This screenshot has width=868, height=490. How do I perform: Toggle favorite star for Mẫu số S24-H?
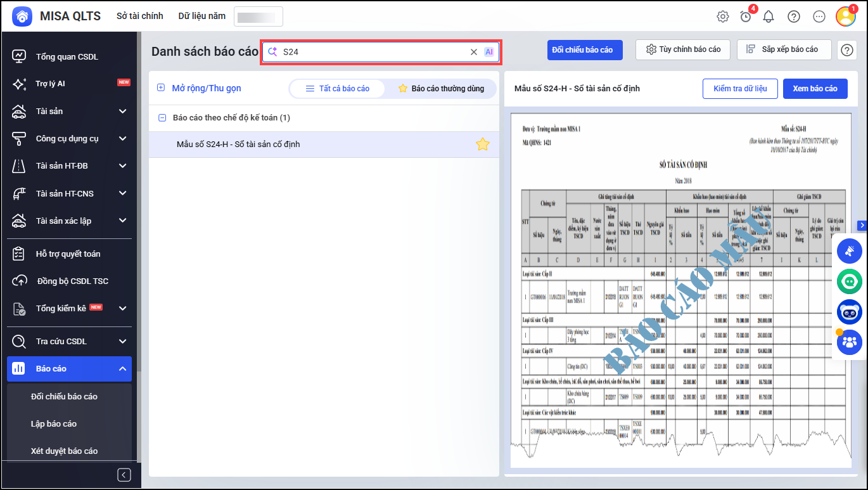pyautogui.click(x=483, y=145)
